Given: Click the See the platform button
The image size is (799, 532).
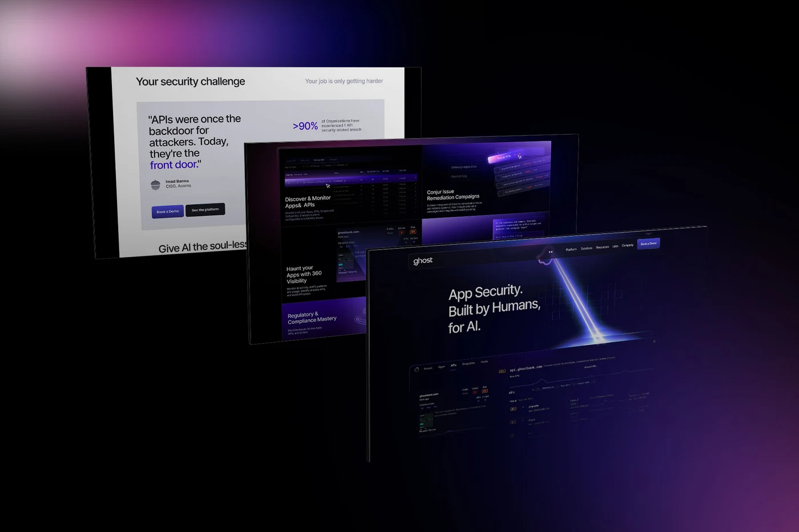Looking at the screenshot, I should point(205,210).
